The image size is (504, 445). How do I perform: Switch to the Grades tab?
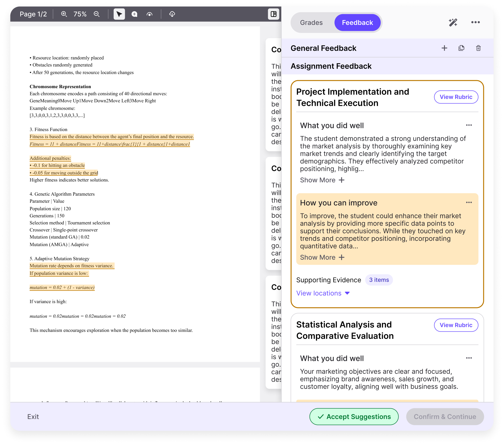pos(311,23)
